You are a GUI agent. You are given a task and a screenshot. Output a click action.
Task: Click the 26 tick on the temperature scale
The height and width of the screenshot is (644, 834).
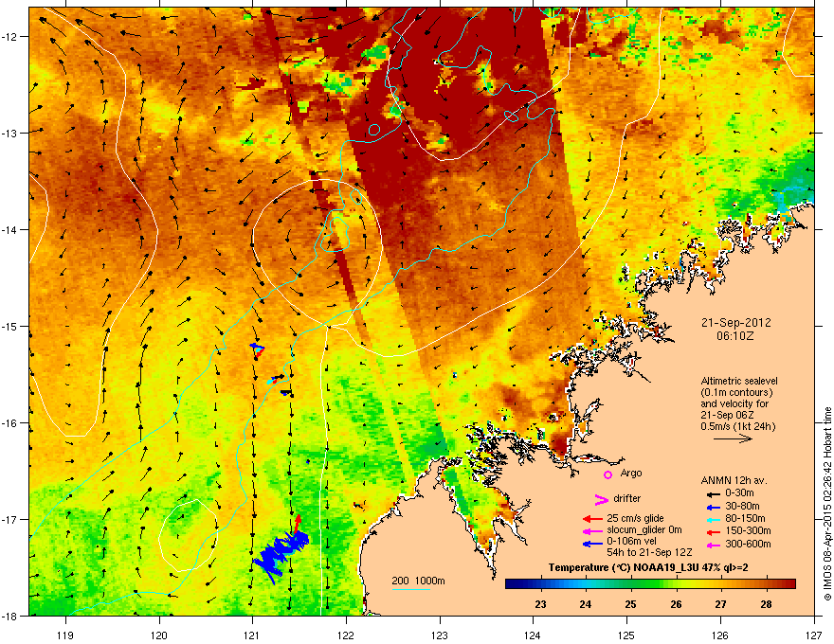676,604
